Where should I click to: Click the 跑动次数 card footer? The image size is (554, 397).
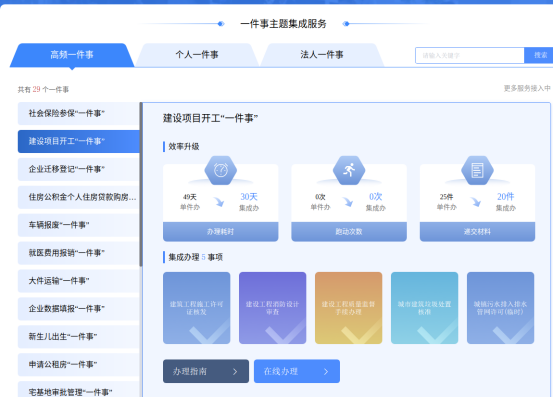click(x=349, y=232)
